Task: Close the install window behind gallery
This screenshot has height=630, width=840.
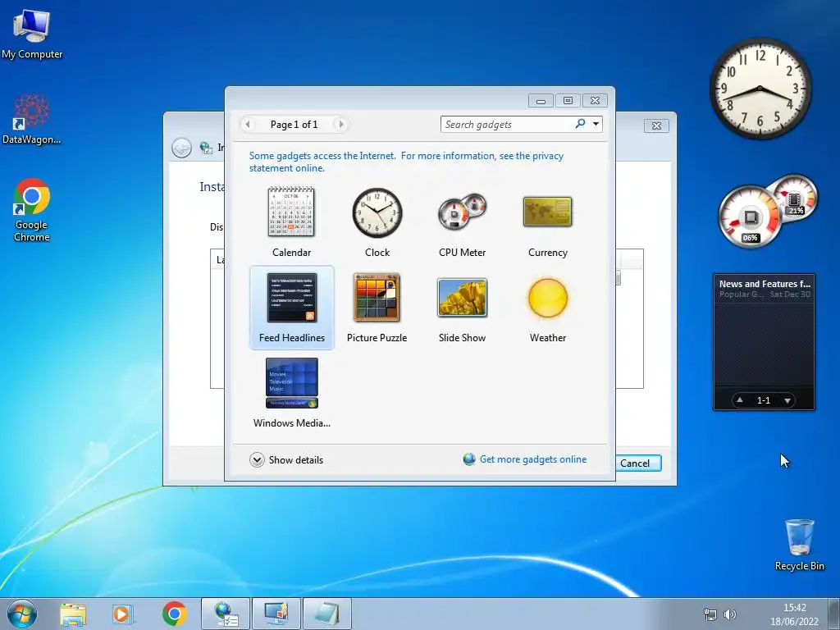Action: pyautogui.click(x=656, y=126)
